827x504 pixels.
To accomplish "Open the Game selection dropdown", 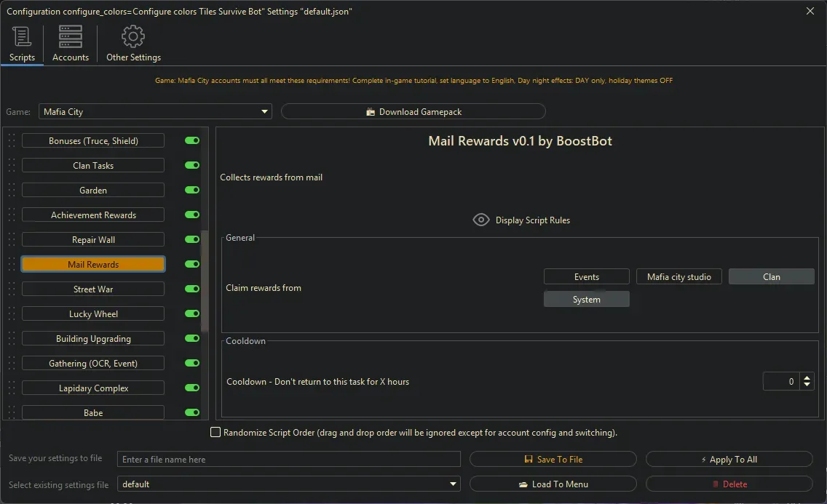I will coord(264,111).
